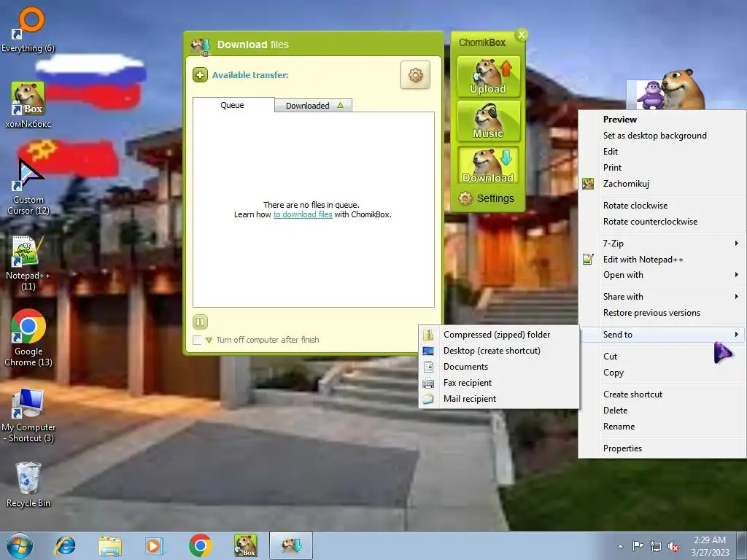Choose Zachomikuj from the context menu
This screenshot has height=560, width=747.
(x=662, y=184)
